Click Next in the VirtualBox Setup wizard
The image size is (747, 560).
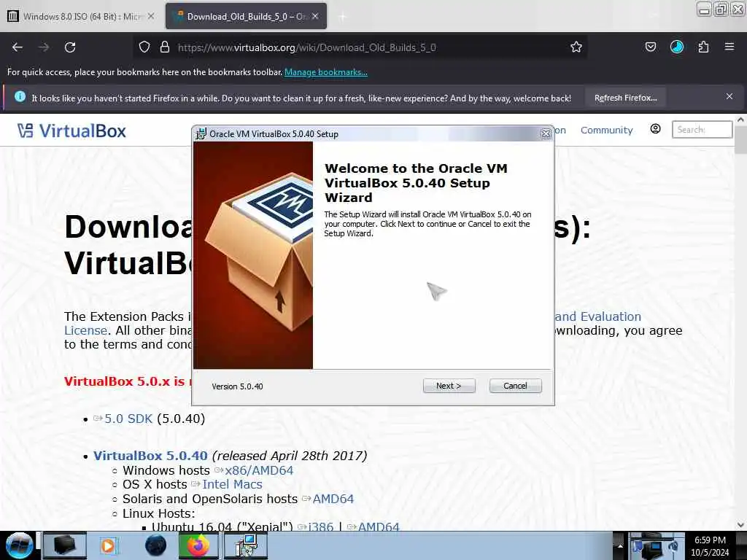[449, 386]
